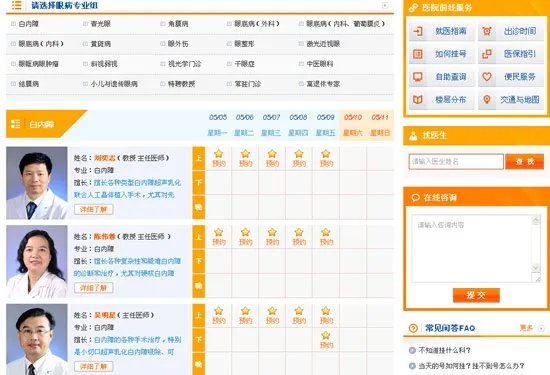The image size is (550, 375).
Task: Click the doctor name search field
Action: pyautogui.click(x=456, y=161)
